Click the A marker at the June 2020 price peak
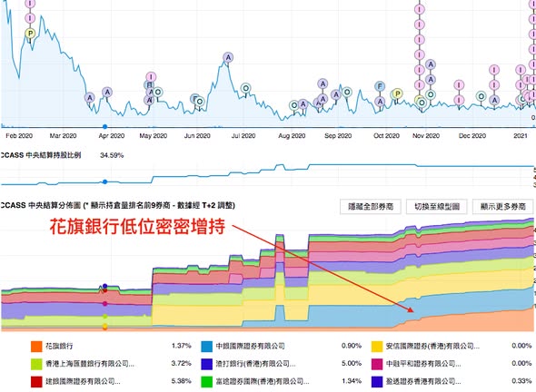 pyautogui.click(x=228, y=57)
